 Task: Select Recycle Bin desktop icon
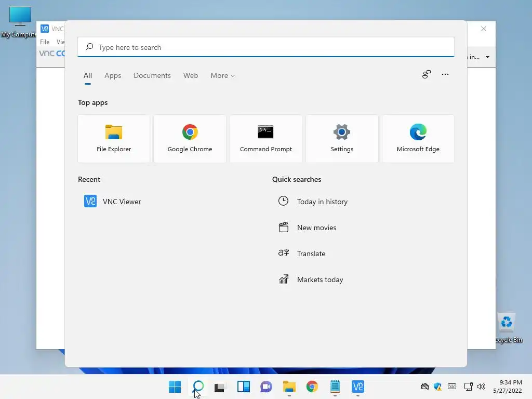click(508, 328)
